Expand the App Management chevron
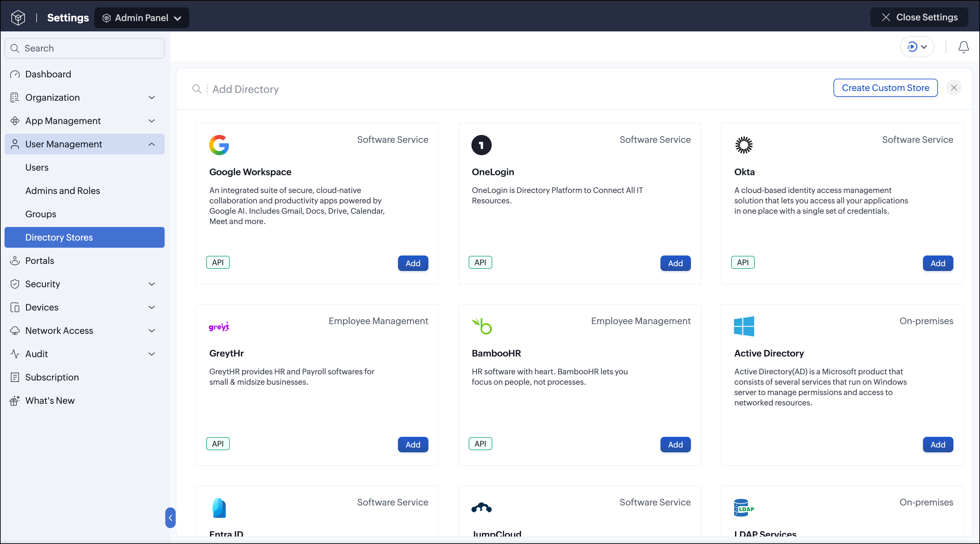The height and width of the screenshot is (544, 980). [151, 121]
